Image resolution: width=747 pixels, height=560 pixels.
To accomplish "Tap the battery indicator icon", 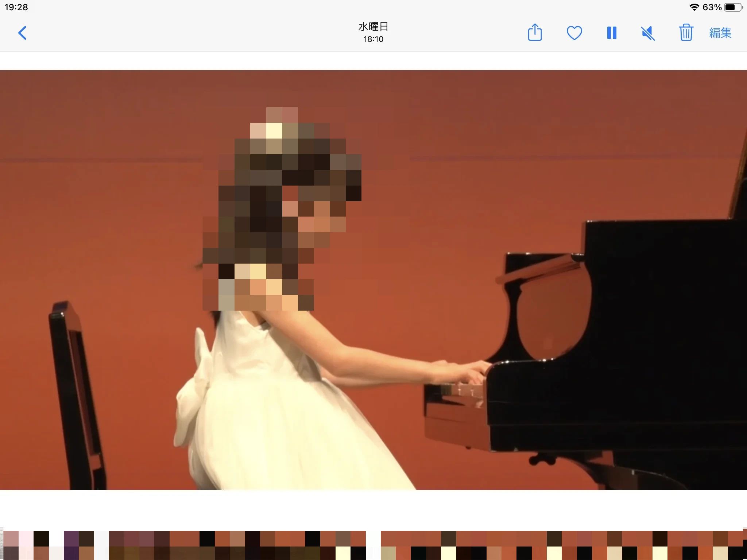I will point(732,7).
